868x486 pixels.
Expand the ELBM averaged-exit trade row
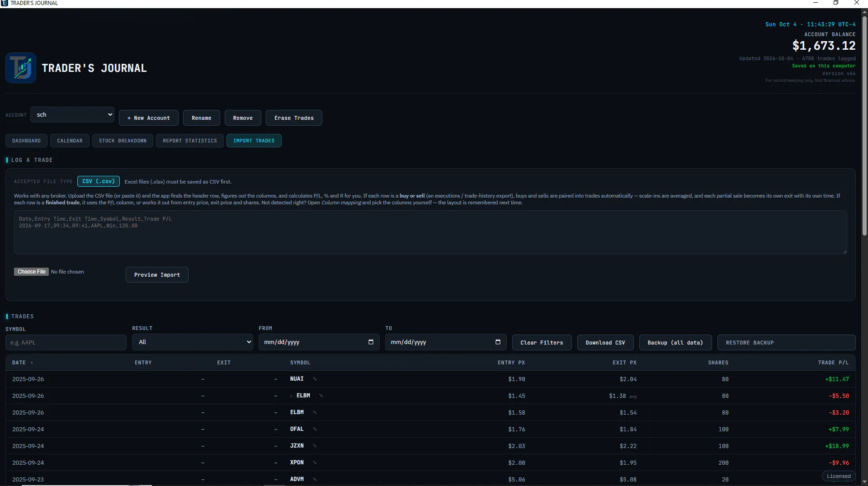click(x=291, y=396)
